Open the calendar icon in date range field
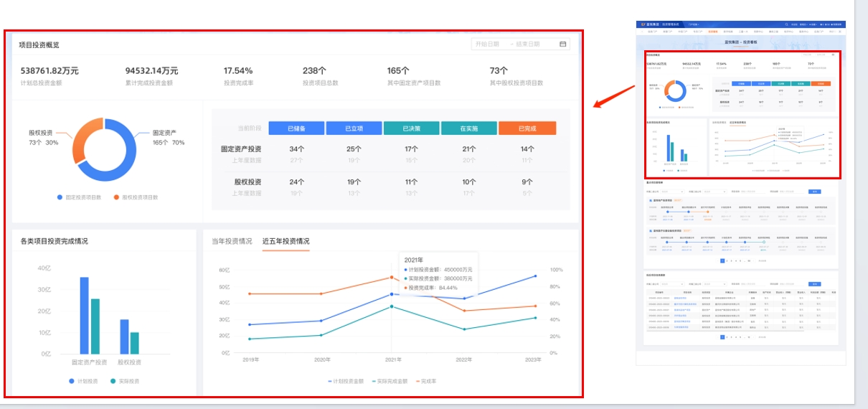Image resolution: width=868 pixels, height=409 pixels. tap(563, 44)
